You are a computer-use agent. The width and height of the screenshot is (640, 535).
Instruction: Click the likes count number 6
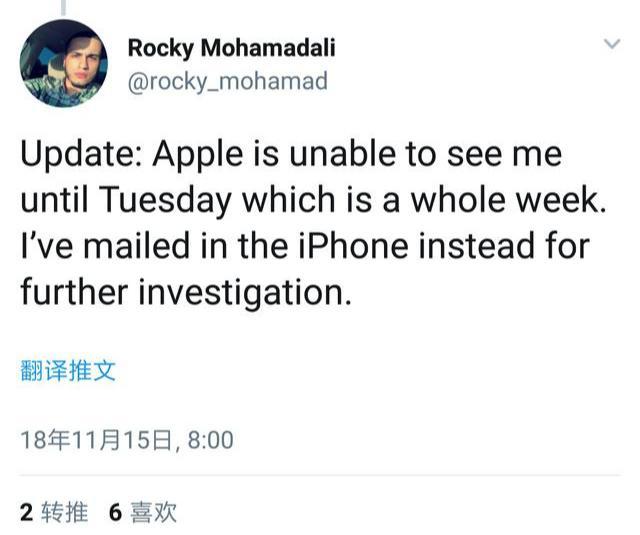(116, 512)
